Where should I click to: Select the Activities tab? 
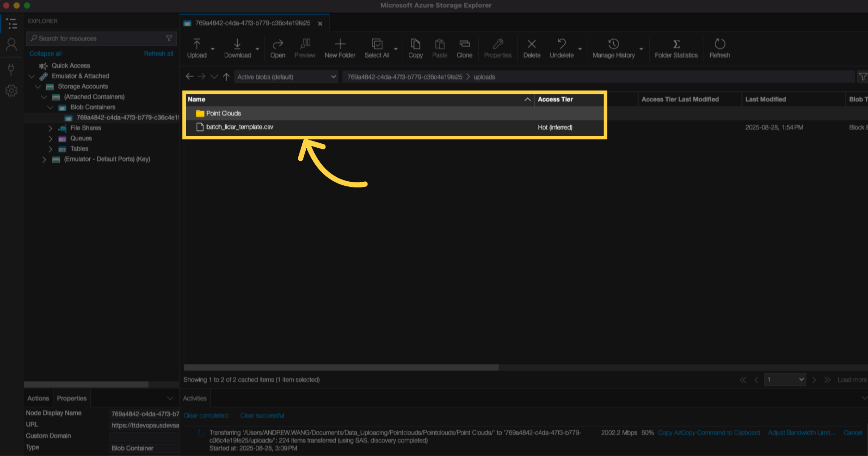[195, 398]
